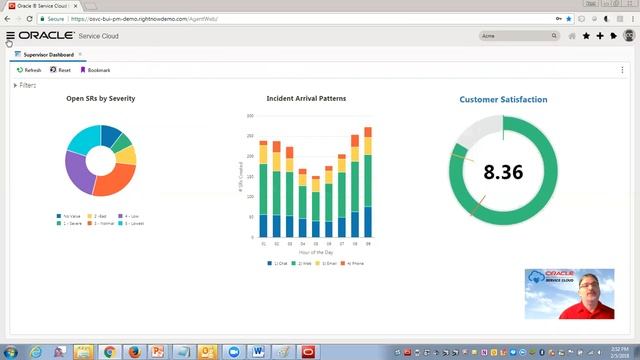Open Word from taskbar
Viewport: 640px width, 360px height.
click(258, 352)
